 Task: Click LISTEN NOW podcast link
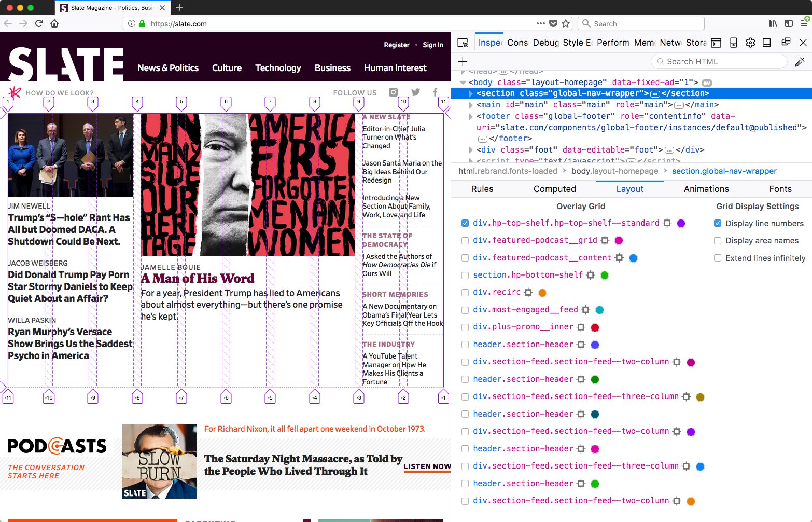427,466
